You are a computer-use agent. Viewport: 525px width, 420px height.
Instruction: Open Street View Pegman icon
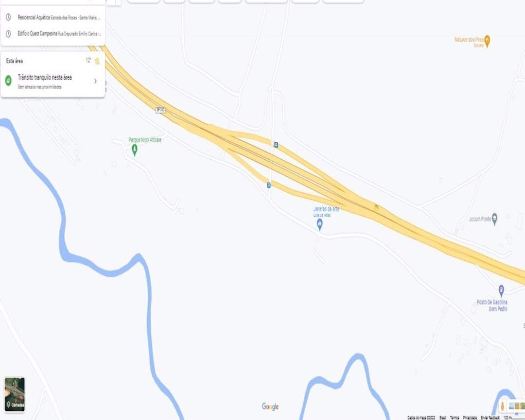(502, 406)
